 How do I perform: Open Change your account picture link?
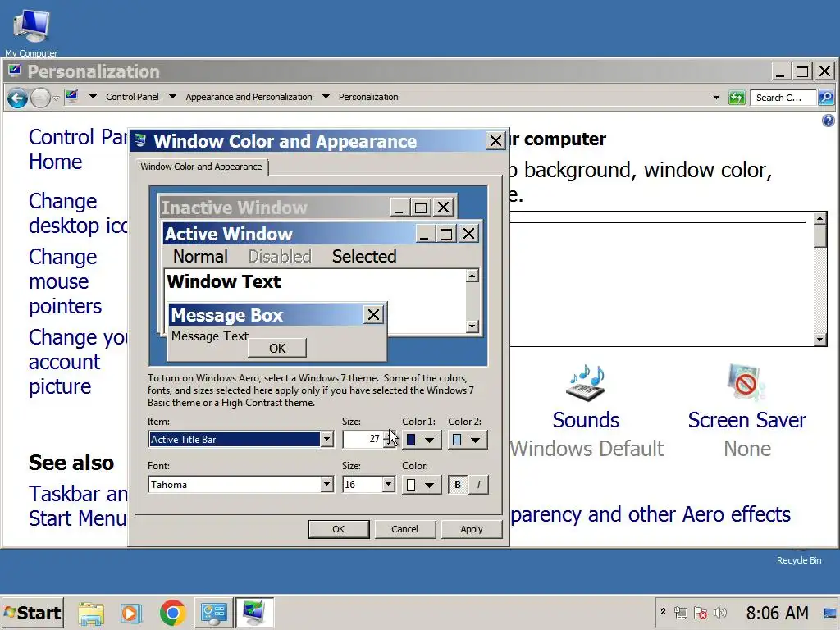pyautogui.click(x=78, y=362)
